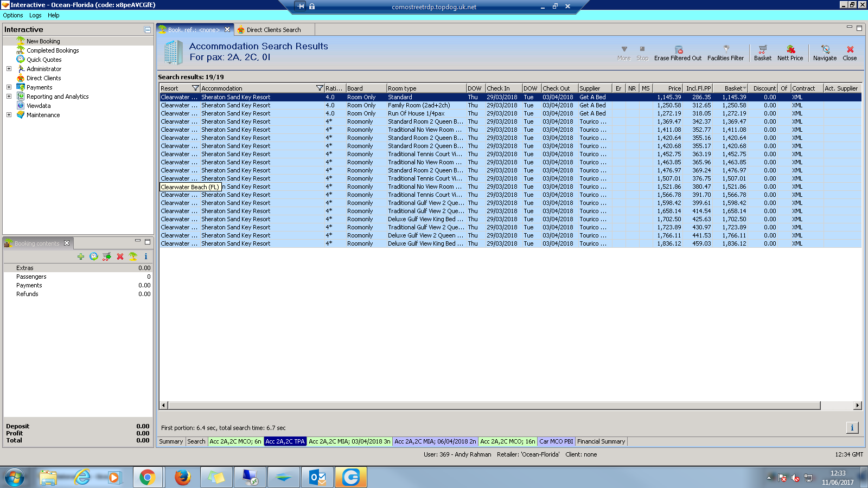Click the palm tree icon in Booking contents toolbar
This screenshot has width=868, height=488.
pyautogui.click(x=133, y=256)
